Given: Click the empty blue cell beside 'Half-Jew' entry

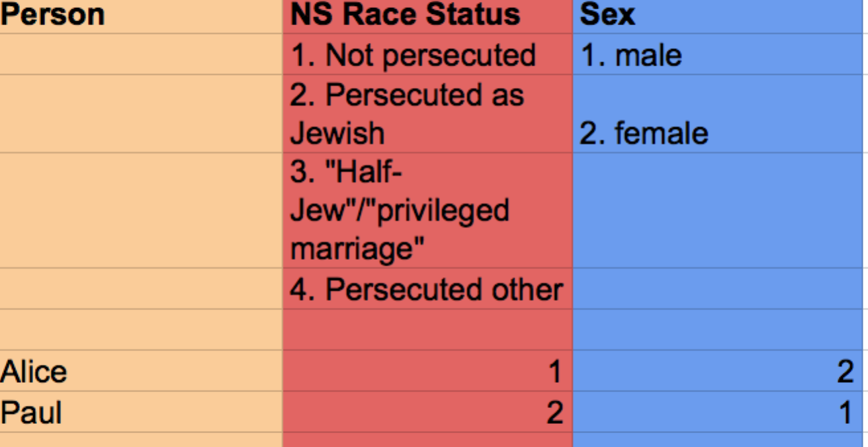Looking at the screenshot, I should (x=720, y=211).
